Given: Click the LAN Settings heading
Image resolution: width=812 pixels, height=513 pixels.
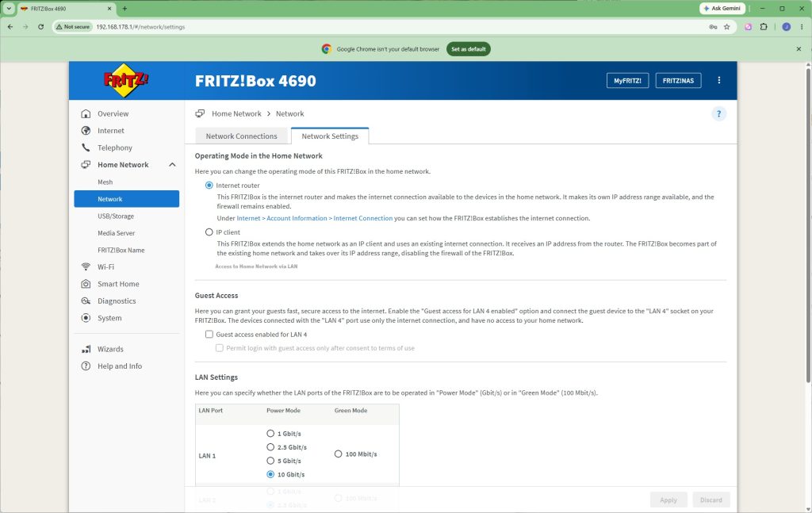Looking at the screenshot, I should [x=216, y=377].
